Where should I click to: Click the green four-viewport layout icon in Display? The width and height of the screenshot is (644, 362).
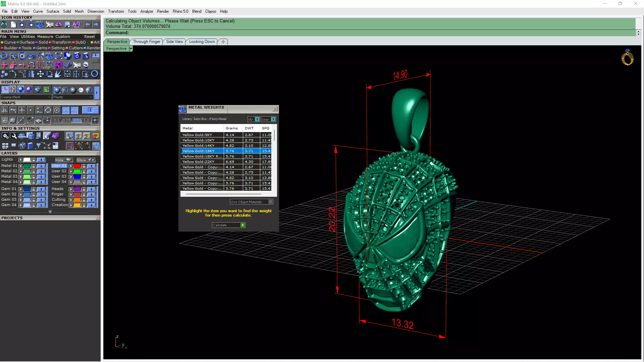tap(46, 89)
